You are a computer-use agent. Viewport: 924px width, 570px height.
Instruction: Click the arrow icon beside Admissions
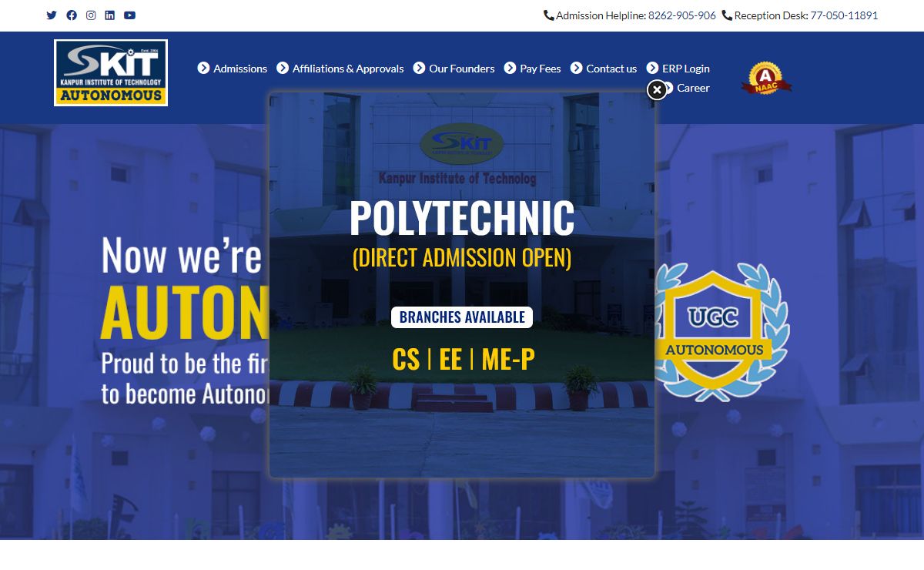coord(203,68)
